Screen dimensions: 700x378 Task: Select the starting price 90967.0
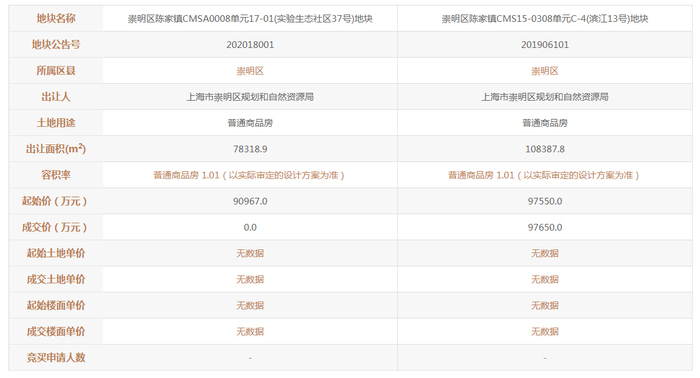(250, 201)
